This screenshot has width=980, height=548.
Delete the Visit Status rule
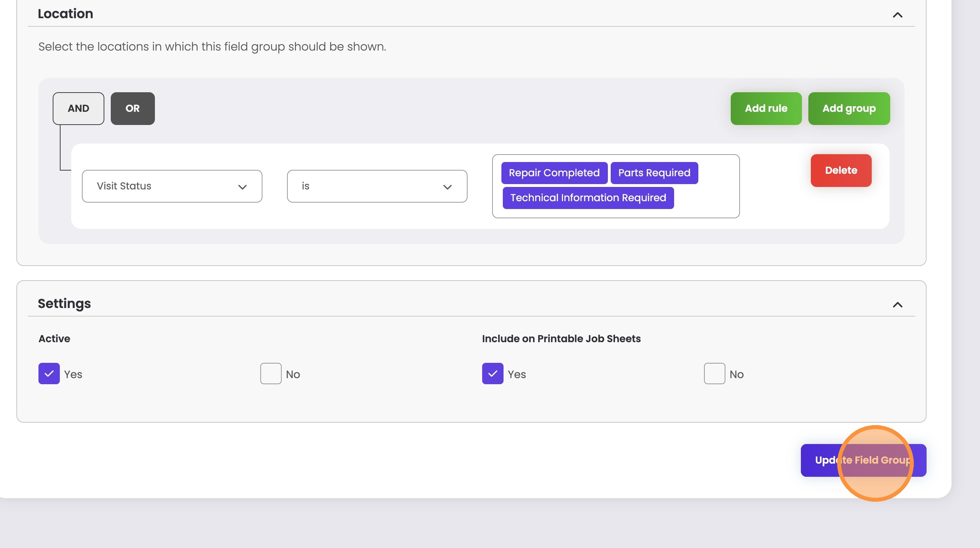click(x=841, y=170)
